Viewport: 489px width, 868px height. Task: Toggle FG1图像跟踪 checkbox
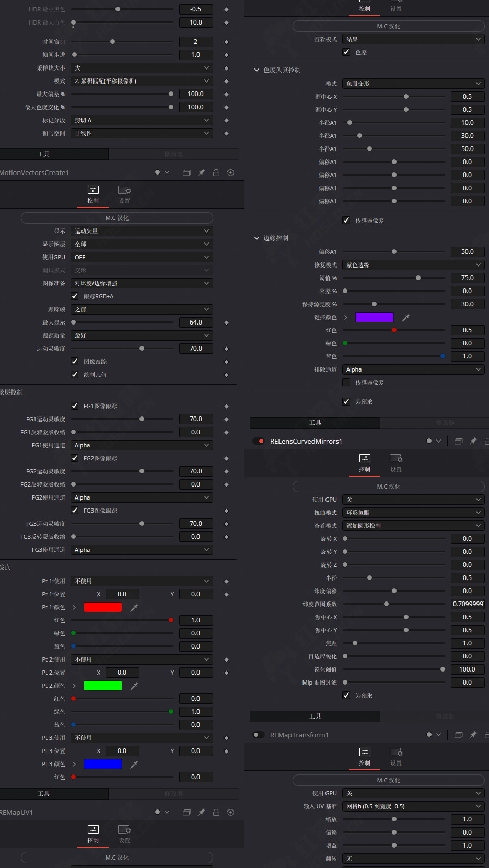click(x=75, y=406)
